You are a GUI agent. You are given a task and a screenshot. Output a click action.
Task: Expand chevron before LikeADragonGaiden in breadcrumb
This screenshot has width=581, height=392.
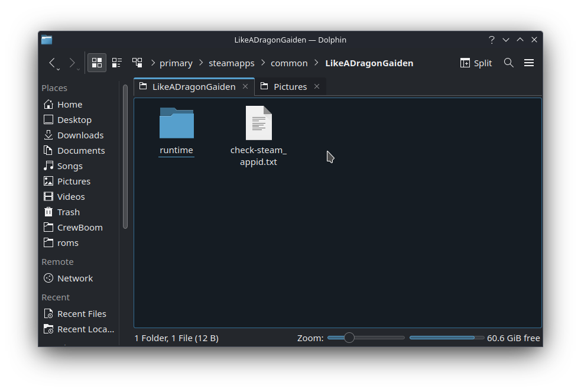coord(316,63)
